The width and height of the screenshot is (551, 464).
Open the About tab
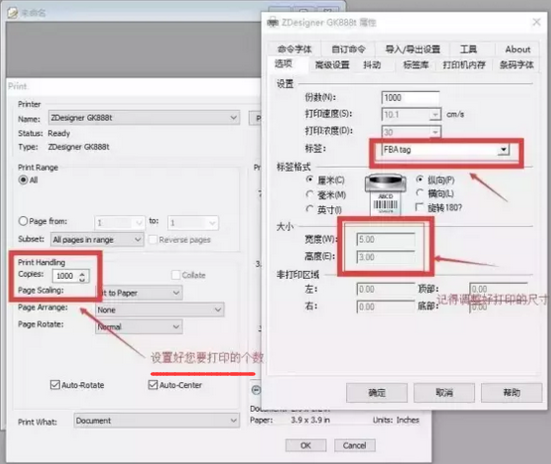point(518,50)
